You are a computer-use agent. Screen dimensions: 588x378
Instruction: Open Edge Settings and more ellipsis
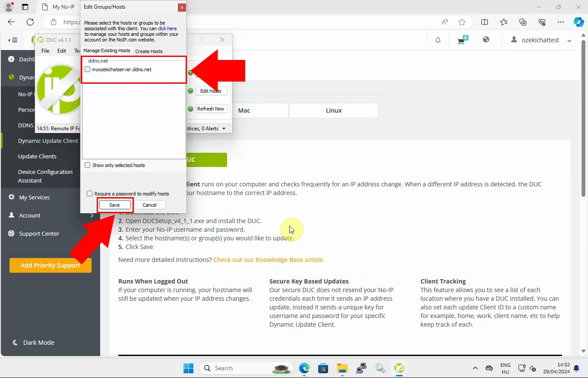click(x=561, y=22)
